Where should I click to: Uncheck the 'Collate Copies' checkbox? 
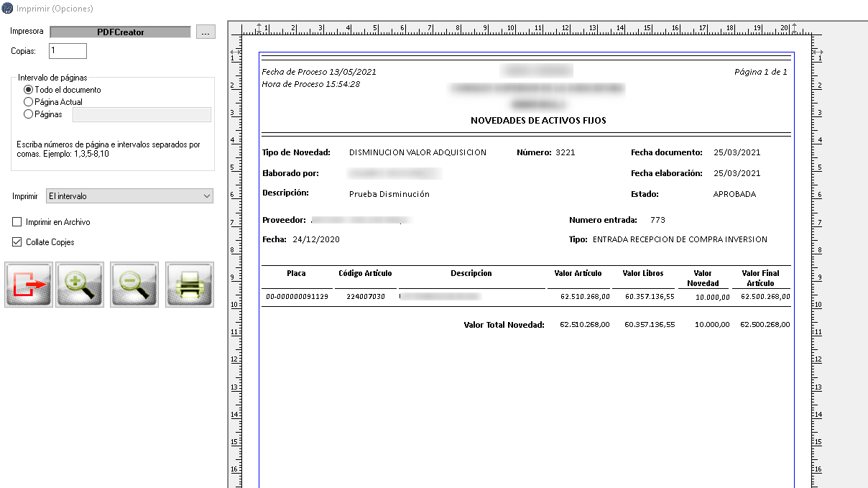click(17, 242)
